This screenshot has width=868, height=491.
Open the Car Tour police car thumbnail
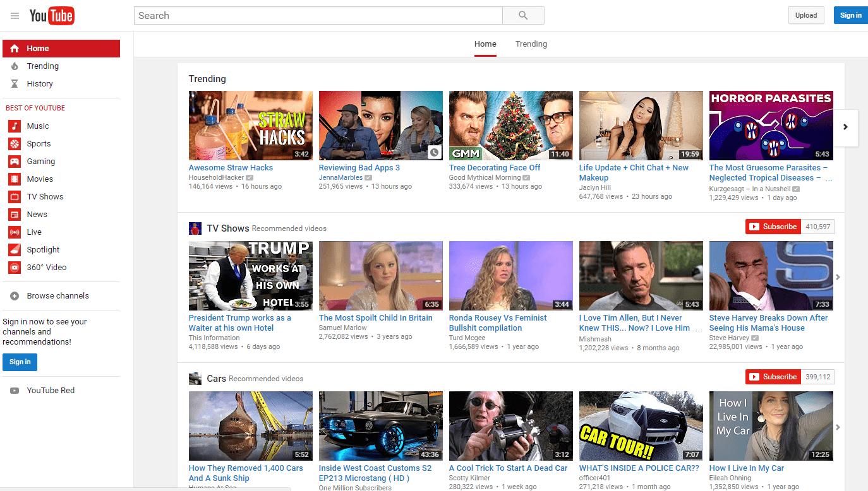click(641, 426)
